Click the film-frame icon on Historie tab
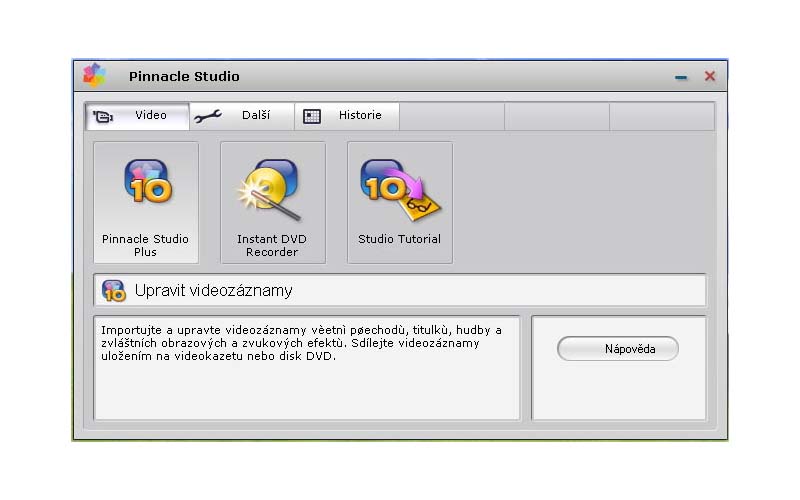Image resolution: width=800 pixels, height=500 pixels. coord(313,116)
